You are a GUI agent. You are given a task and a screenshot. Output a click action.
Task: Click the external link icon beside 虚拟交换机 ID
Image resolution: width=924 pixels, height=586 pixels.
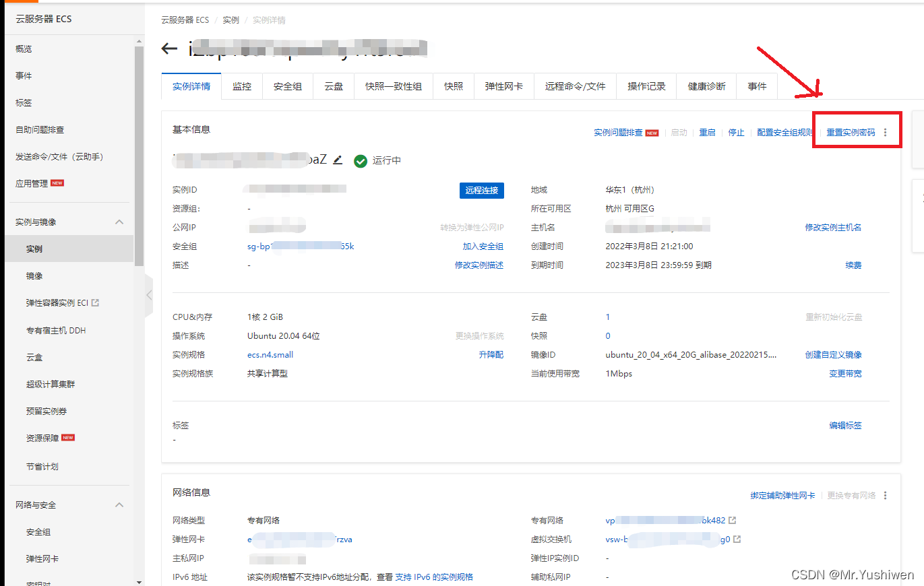737,540
